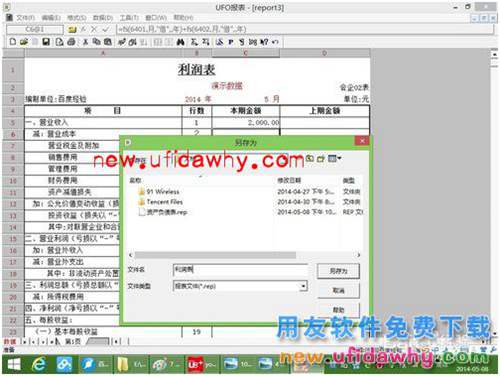
Task: Create new folder in Save As dialog
Action: (321, 158)
